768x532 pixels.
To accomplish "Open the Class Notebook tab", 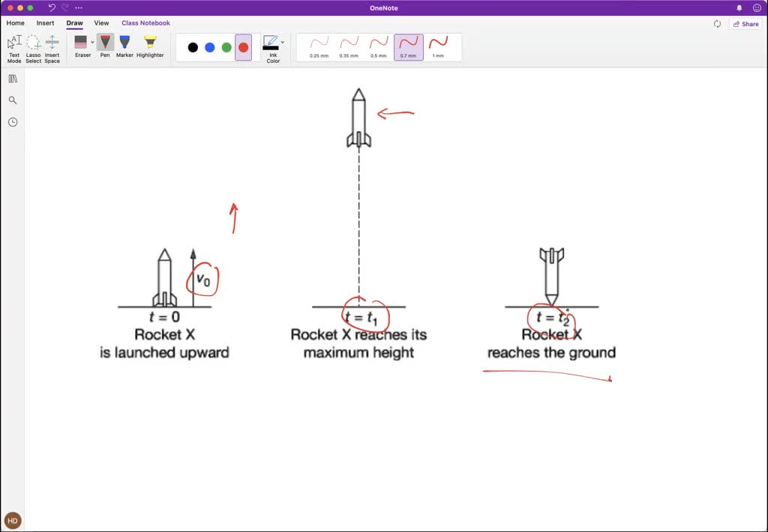I will (145, 23).
